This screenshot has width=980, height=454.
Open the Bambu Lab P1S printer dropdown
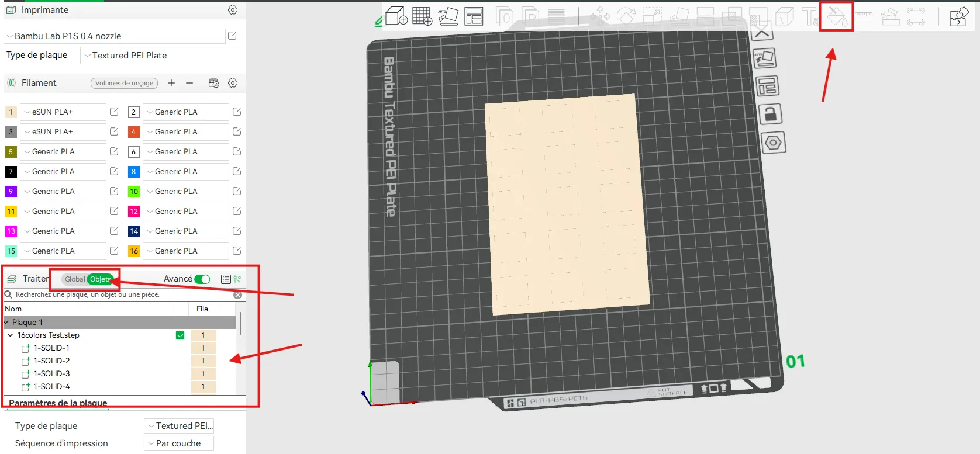click(x=115, y=36)
